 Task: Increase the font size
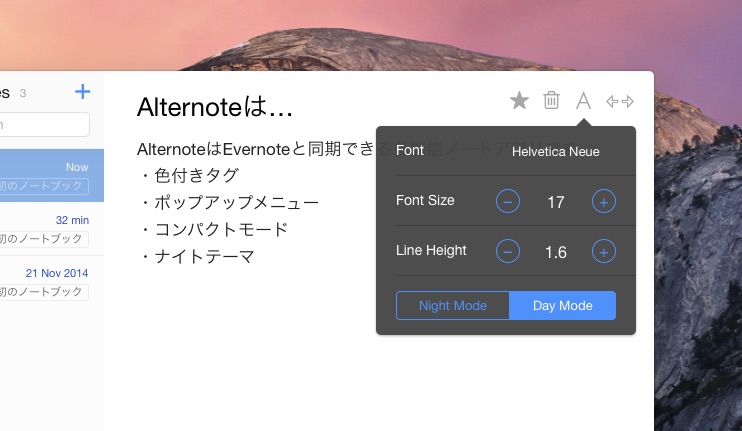tap(604, 201)
